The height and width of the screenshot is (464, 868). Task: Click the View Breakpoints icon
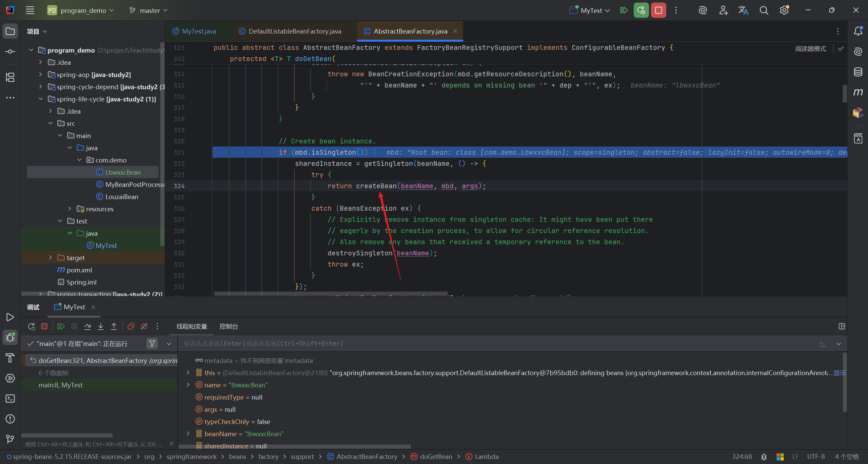pyautogui.click(x=131, y=326)
